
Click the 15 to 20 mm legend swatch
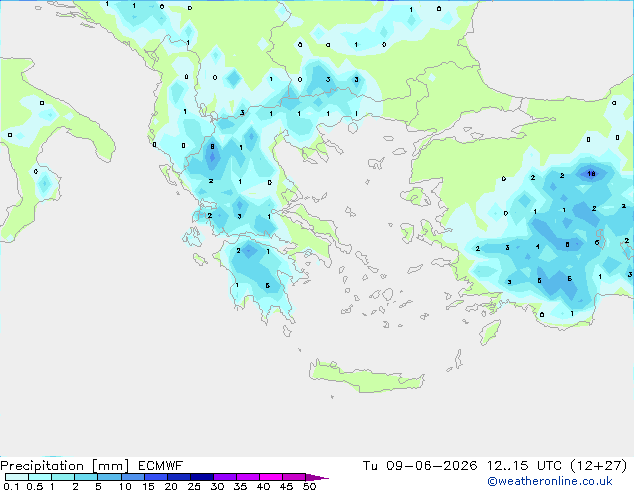(155, 477)
